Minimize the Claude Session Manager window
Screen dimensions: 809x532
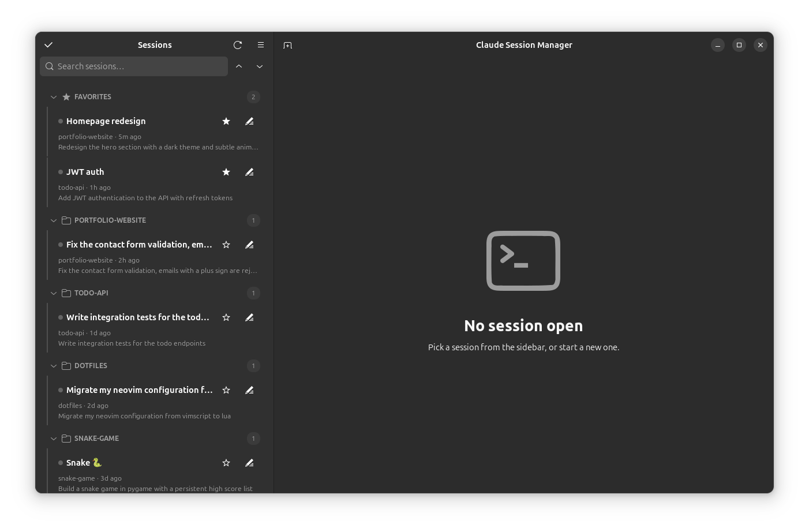click(718, 45)
